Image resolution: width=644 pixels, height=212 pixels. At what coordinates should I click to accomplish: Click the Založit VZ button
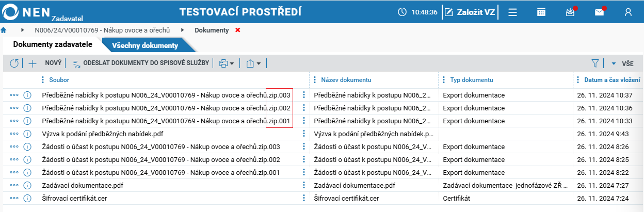coord(470,12)
